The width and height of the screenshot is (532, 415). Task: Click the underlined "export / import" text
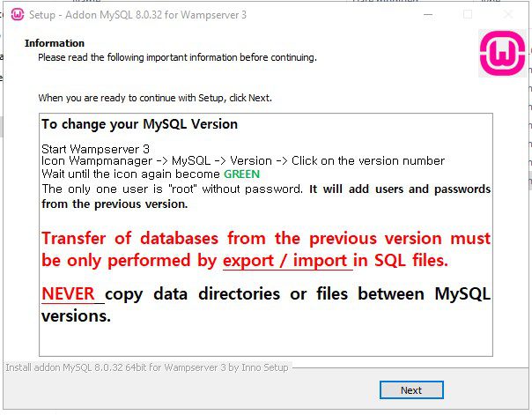287,260
